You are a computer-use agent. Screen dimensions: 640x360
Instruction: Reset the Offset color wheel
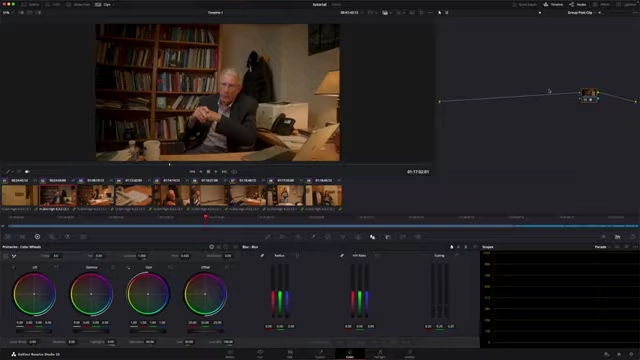[x=227, y=267]
